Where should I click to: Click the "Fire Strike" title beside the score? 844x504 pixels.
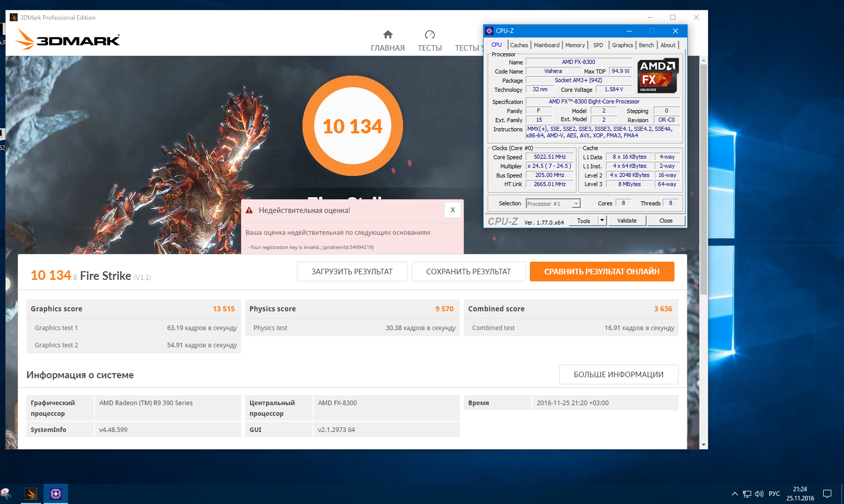click(106, 276)
